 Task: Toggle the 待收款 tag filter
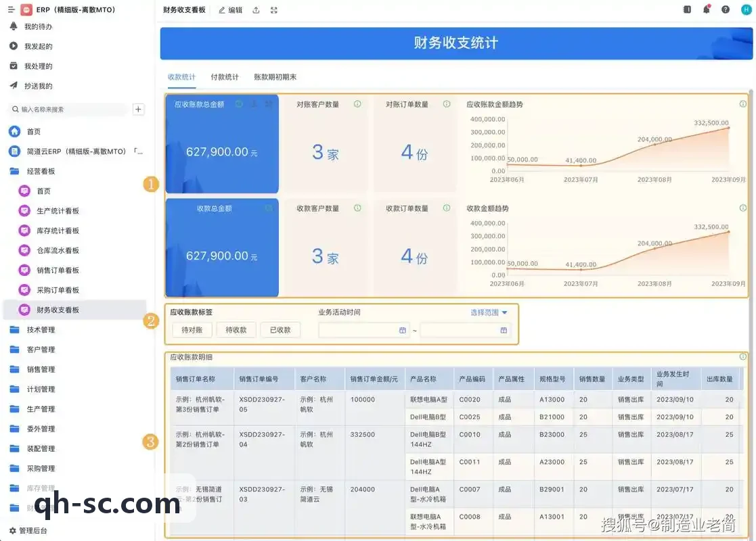pyautogui.click(x=236, y=330)
